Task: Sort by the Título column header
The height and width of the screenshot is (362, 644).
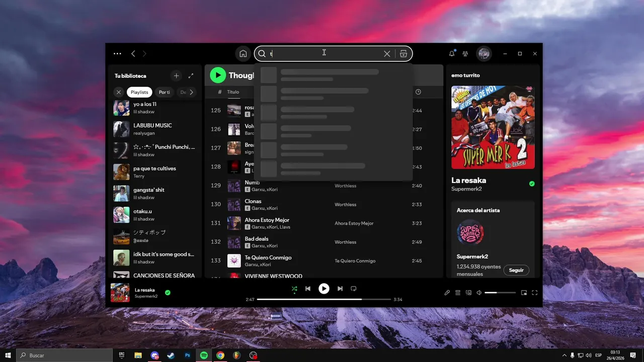Action: point(233,92)
